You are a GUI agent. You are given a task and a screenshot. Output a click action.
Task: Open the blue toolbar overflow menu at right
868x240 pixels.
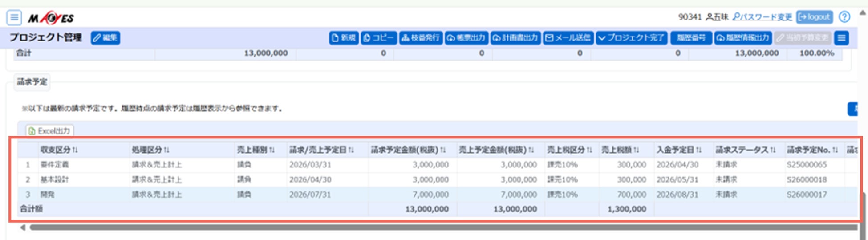click(841, 38)
